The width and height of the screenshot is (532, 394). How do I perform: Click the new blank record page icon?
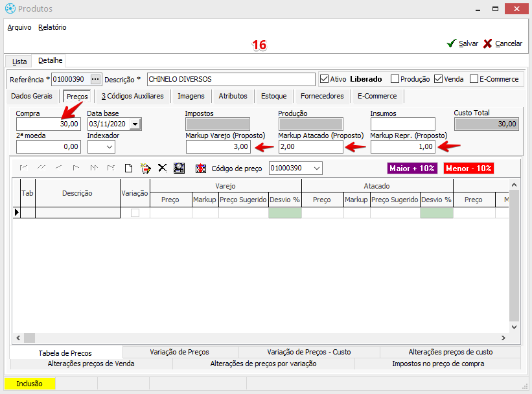[x=129, y=168]
